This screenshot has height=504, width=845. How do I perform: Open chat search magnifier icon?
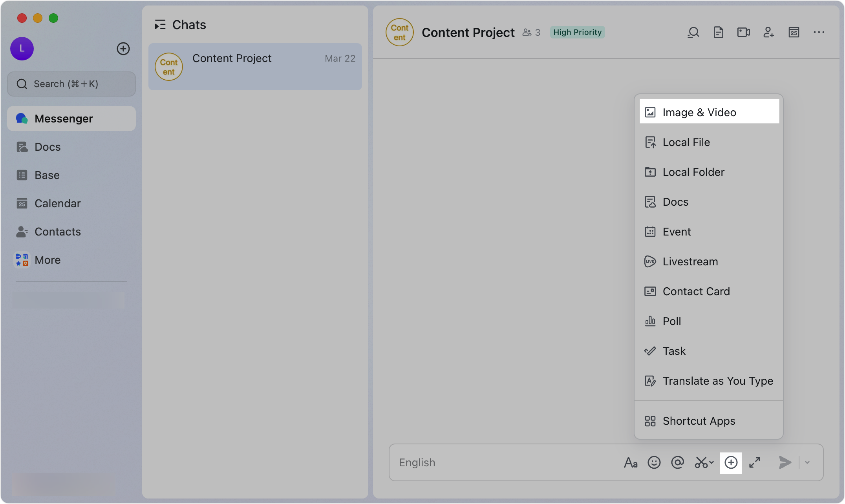[x=693, y=32]
